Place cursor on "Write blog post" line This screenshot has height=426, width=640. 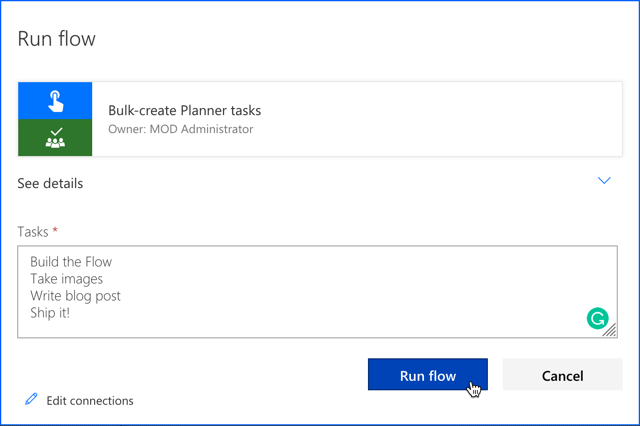tap(76, 296)
